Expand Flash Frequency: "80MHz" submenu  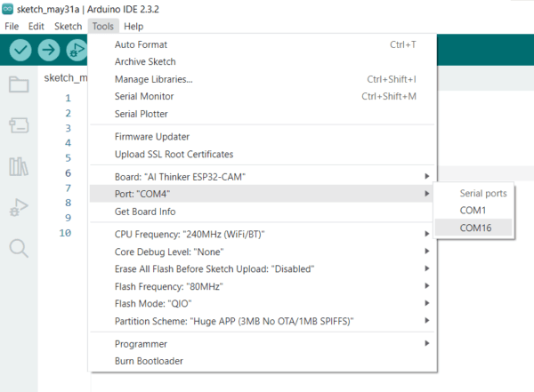263,286
